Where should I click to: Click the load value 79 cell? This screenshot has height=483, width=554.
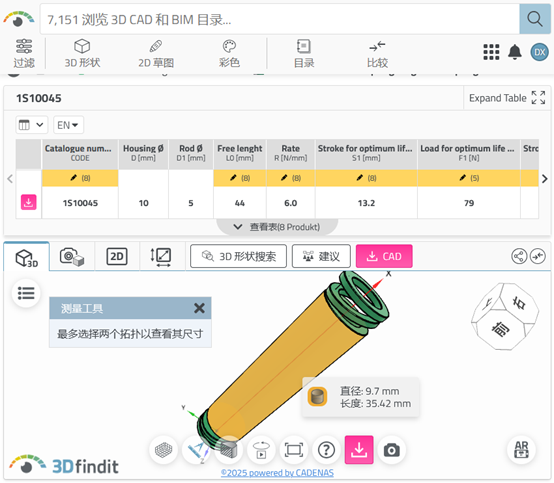[x=469, y=203]
